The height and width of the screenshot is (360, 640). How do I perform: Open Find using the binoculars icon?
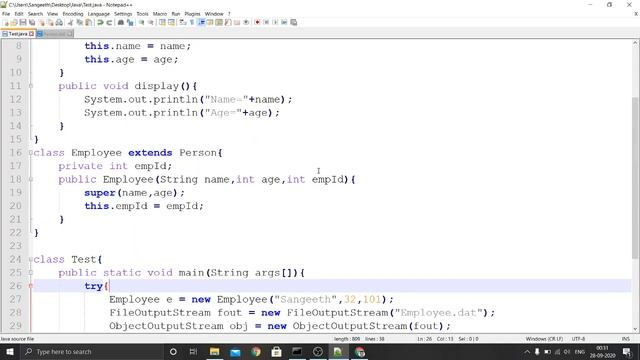pyautogui.click(x=121, y=22)
